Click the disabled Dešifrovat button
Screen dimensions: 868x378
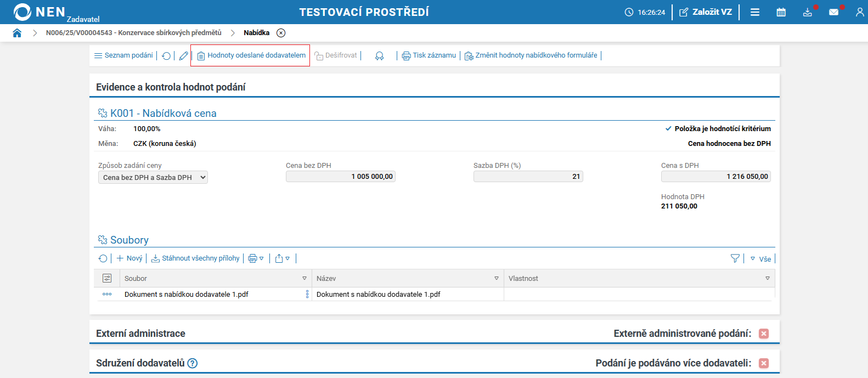tap(336, 55)
